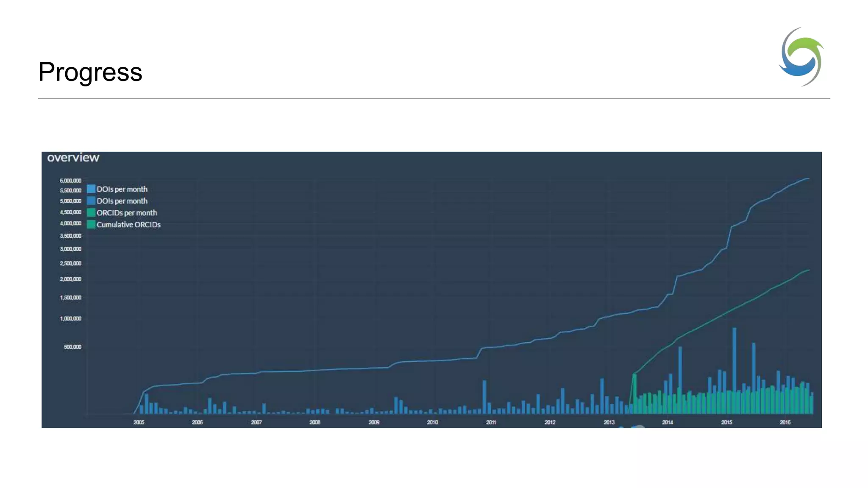Click the ORCIDs per month green swatch
The height and width of the screenshot is (488, 868).
tap(91, 213)
